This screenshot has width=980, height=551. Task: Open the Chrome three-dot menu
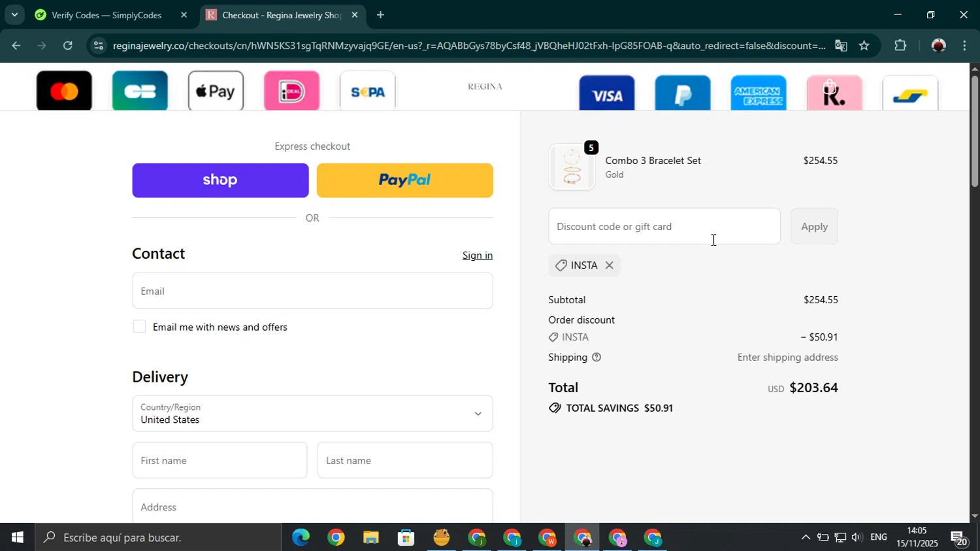(x=965, y=46)
